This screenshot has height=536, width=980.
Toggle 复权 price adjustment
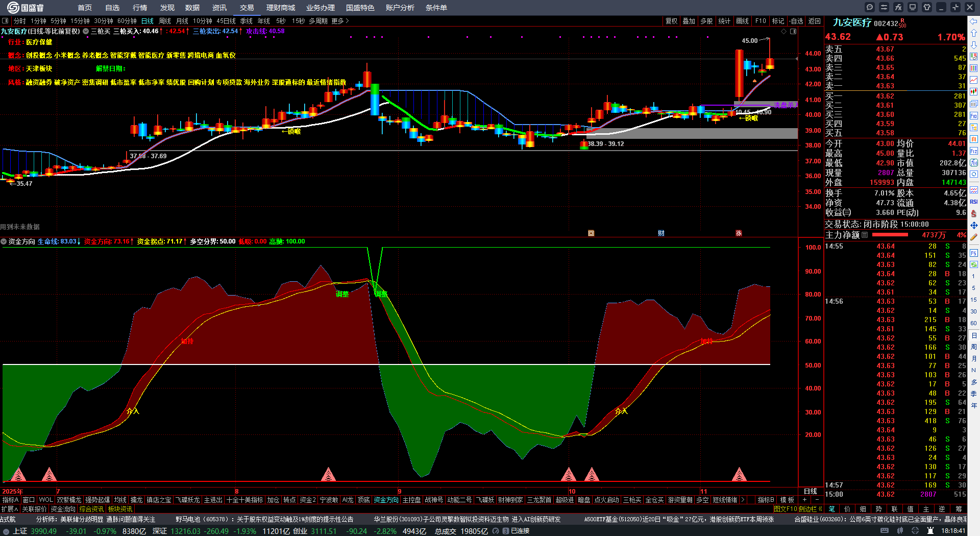(671, 21)
